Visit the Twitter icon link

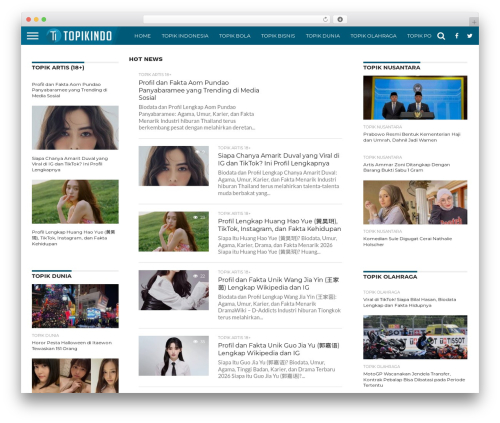[470, 36]
